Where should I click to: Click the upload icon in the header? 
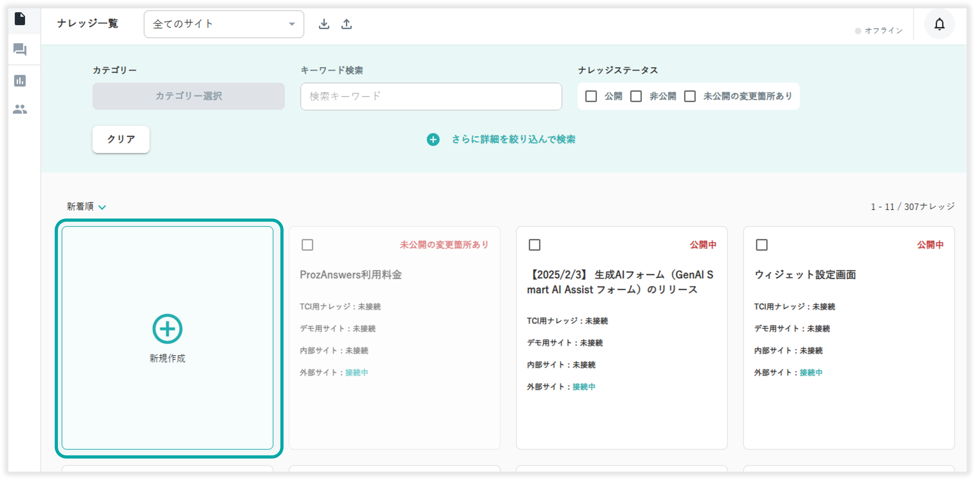(x=346, y=24)
